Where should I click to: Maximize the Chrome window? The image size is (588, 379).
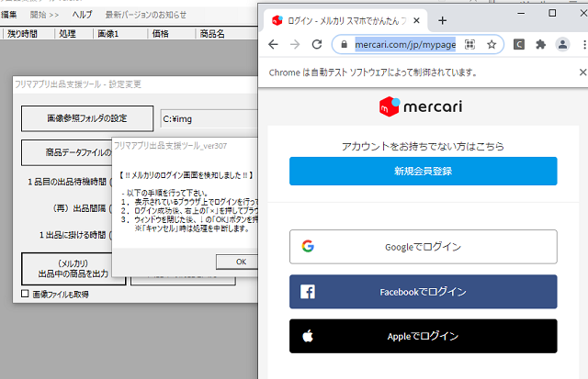tap(552, 13)
